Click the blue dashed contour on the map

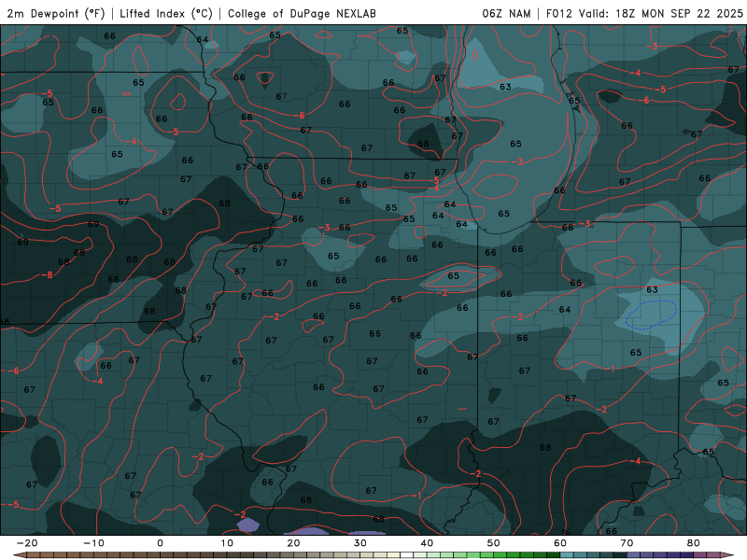click(651, 315)
